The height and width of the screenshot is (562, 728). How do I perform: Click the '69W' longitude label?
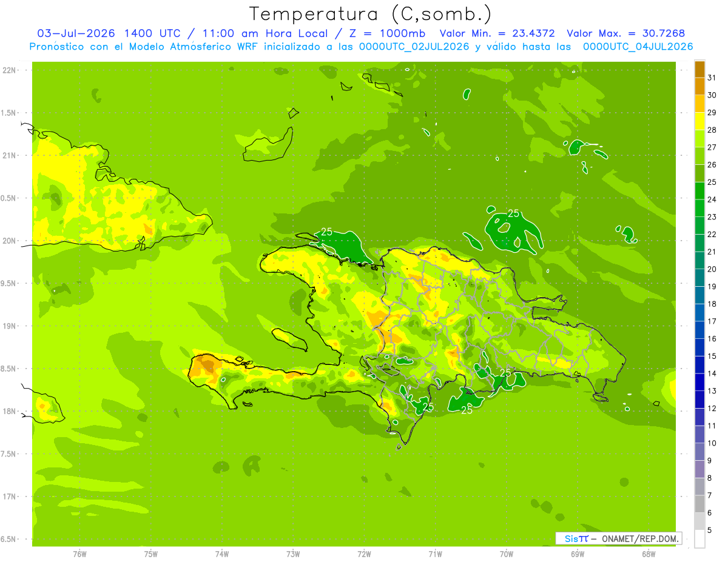click(578, 554)
